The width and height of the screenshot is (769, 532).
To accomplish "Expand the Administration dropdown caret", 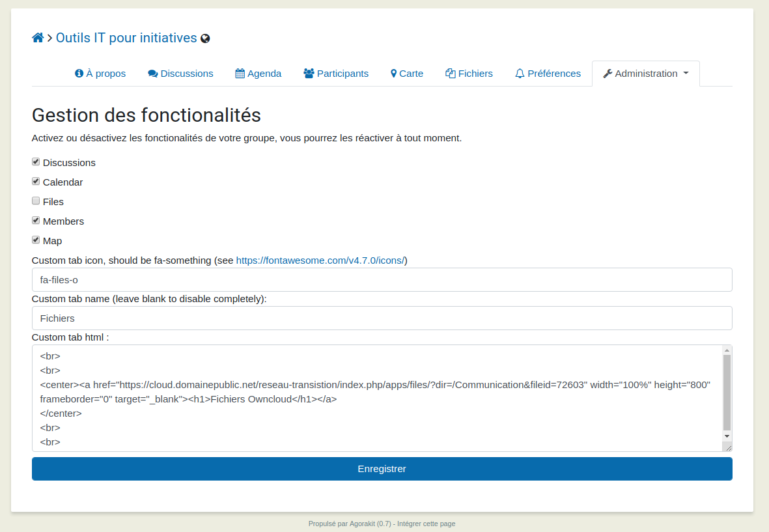I will click(686, 74).
